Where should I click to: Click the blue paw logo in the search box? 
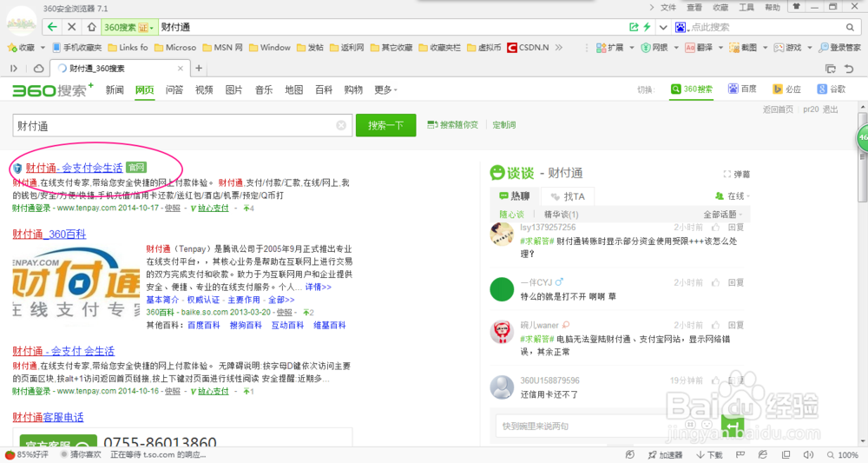click(681, 27)
